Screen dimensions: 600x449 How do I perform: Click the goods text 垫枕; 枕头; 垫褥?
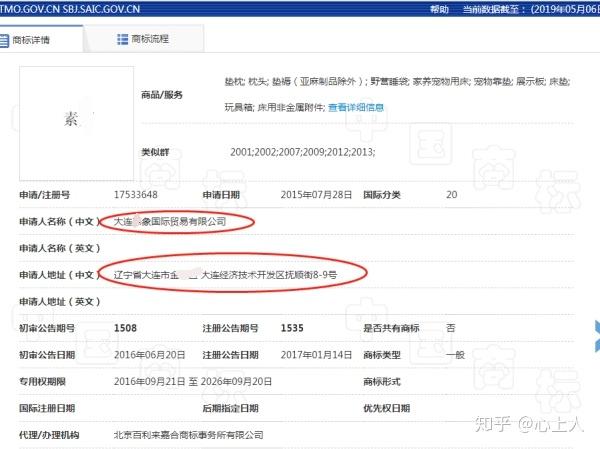258,82
